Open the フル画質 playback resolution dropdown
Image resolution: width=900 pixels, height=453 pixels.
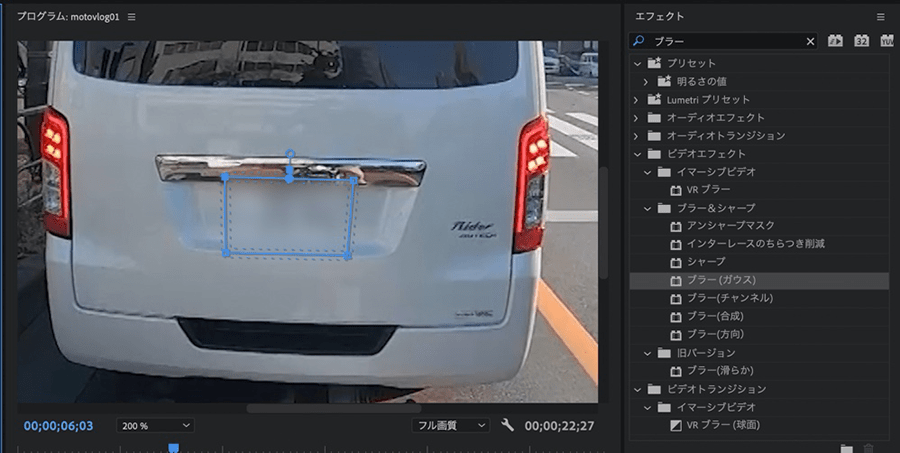[451, 425]
